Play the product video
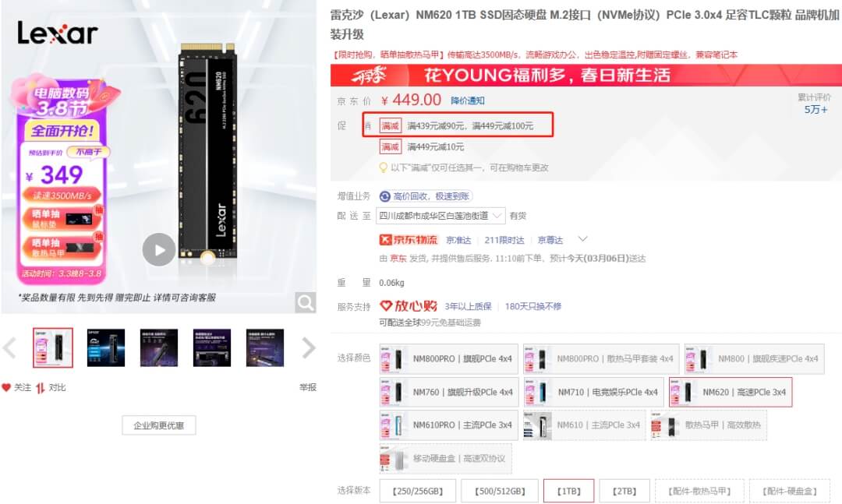Image resolution: width=842 pixels, height=504 pixels. (x=159, y=249)
